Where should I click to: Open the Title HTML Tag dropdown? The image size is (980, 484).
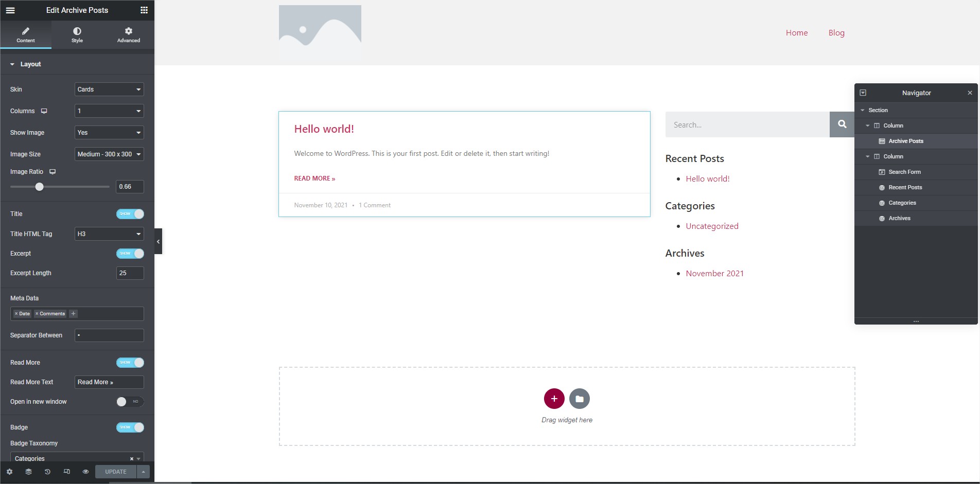[x=109, y=234]
